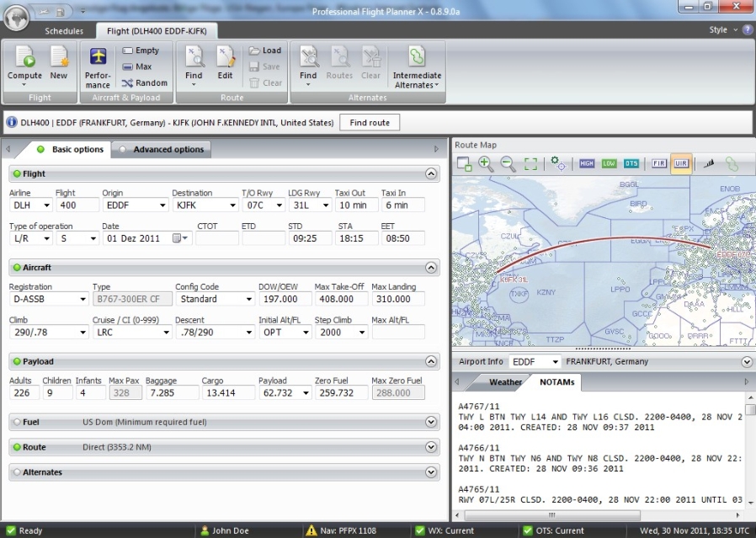
Task: Collapse the Payload section
Action: pyautogui.click(x=430, y=360)
